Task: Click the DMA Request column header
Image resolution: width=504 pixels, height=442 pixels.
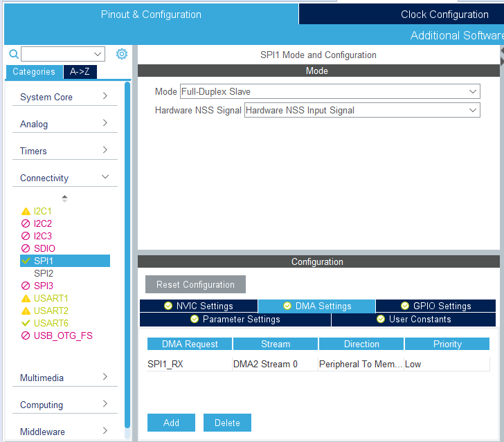Action: pyautogui.click(x=190, y=344)
